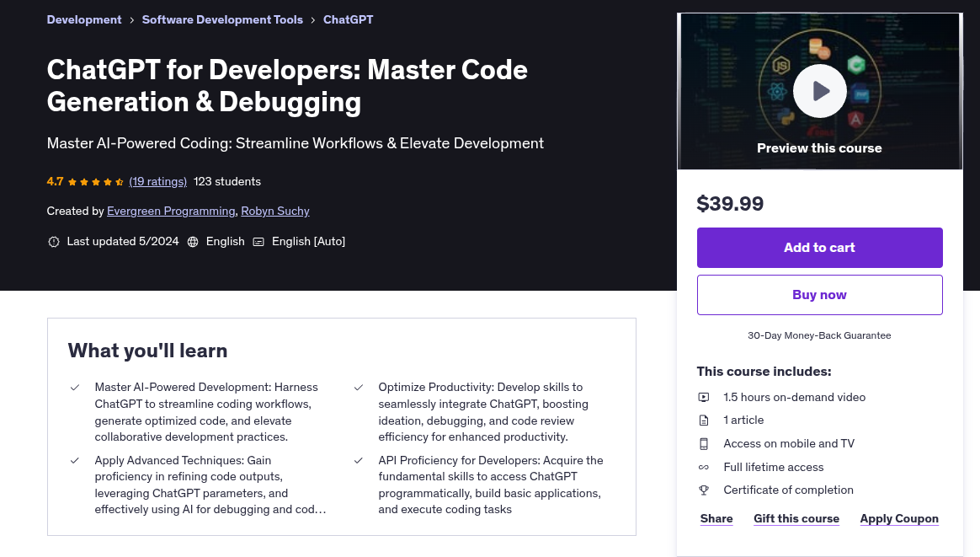Click checkmark beside API Proficiency for Developers
This screenshot has height=557, width=980.
click(359, 461)
